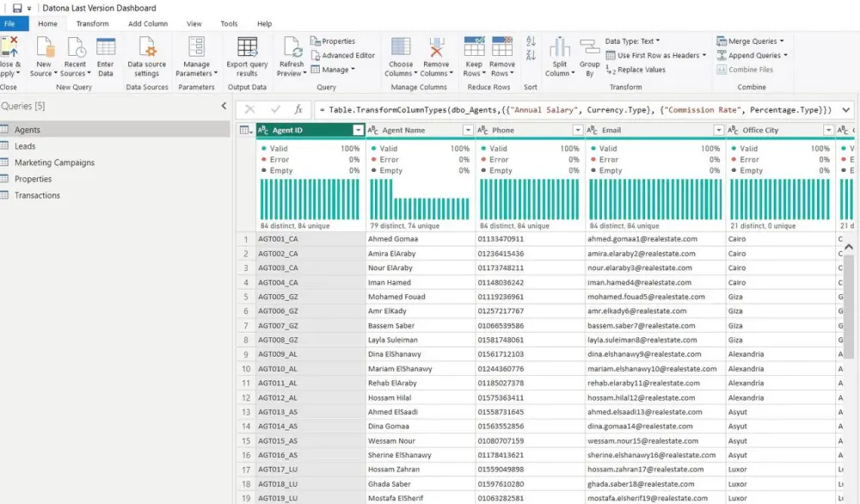
Task: Click the vertical scrollbar up arrow
Action: pos(849,248)
